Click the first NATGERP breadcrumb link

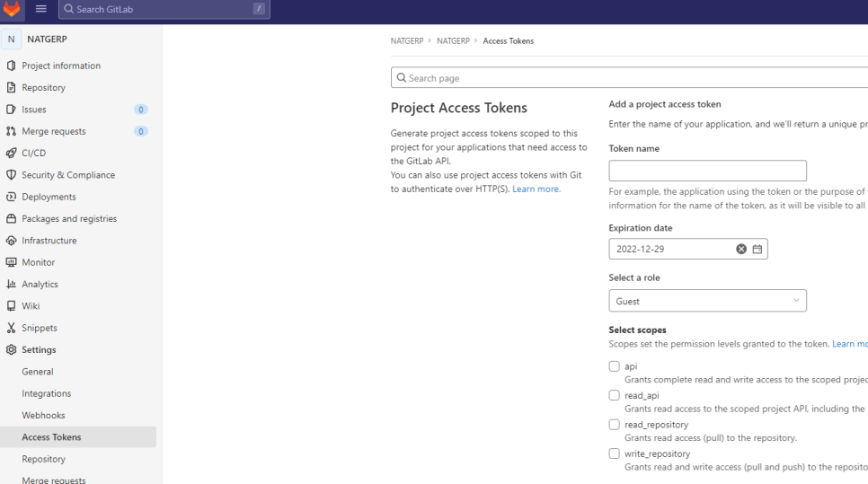407,41
